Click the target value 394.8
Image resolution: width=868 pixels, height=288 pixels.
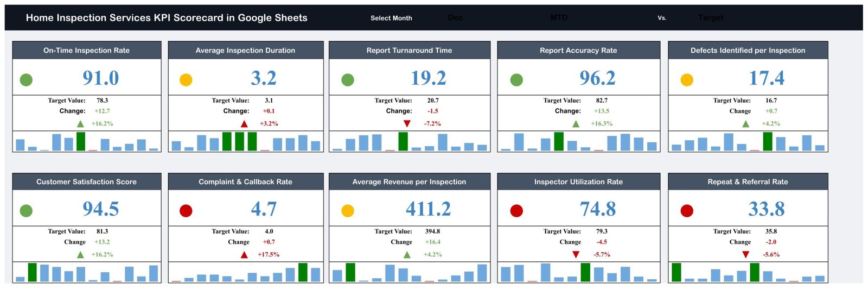(432, 231)
